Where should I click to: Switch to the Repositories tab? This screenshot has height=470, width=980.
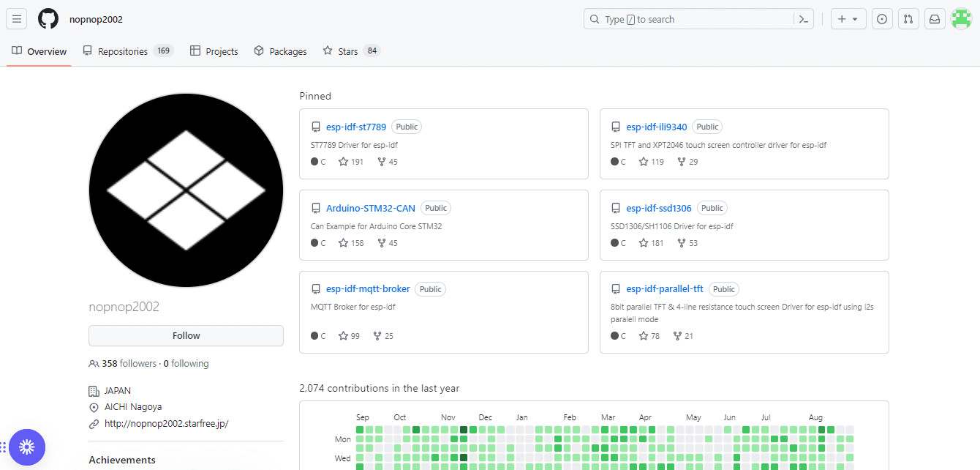128,51
